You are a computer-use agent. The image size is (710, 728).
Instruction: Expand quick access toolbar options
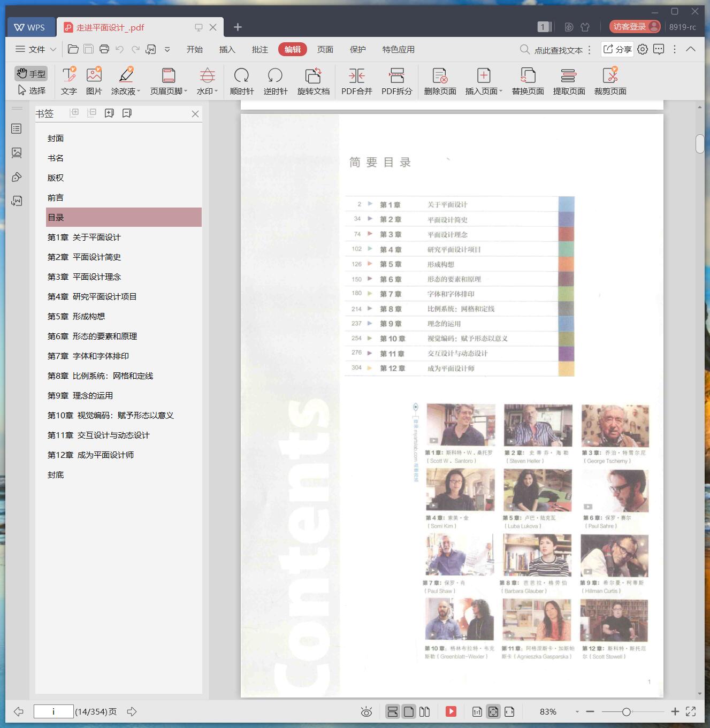[167, 49]
